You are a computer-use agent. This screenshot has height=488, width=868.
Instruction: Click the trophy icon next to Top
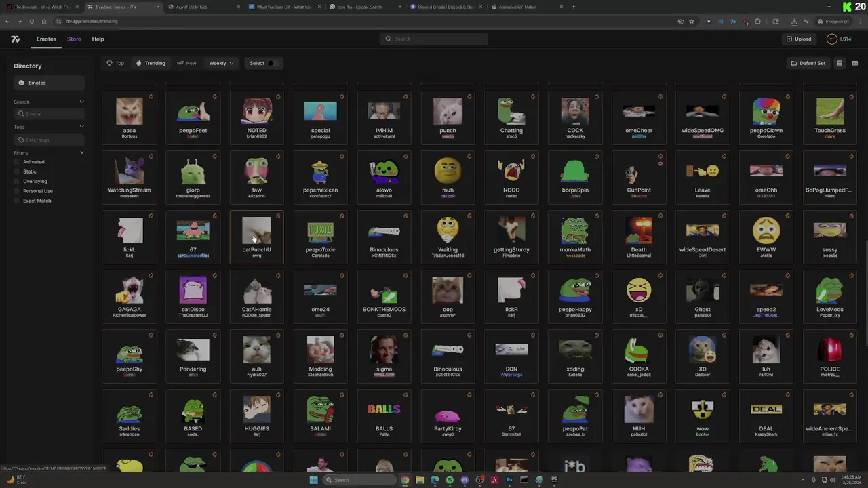click(109, 63)
